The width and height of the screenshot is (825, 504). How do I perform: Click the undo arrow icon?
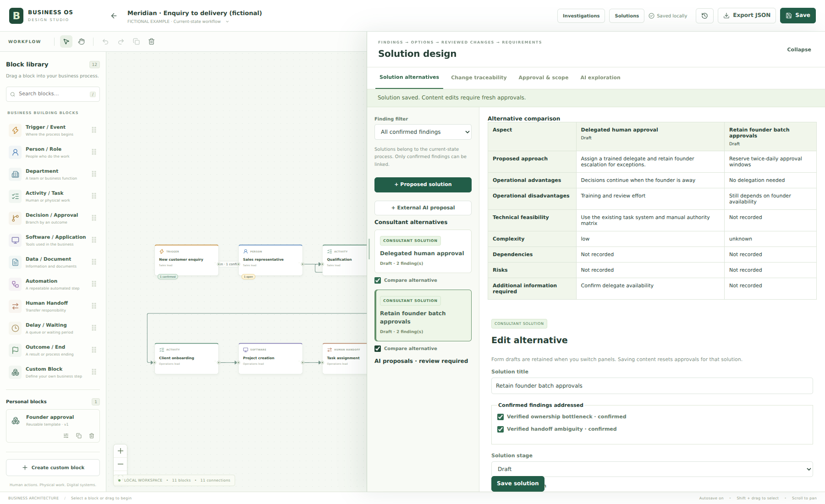click(105, 42)
